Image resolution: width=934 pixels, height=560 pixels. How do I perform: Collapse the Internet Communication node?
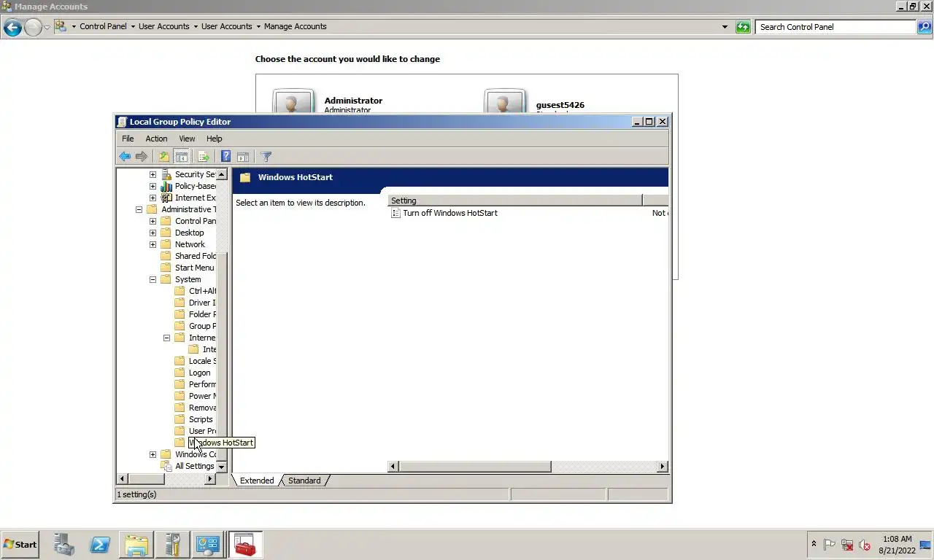(166, 338)
